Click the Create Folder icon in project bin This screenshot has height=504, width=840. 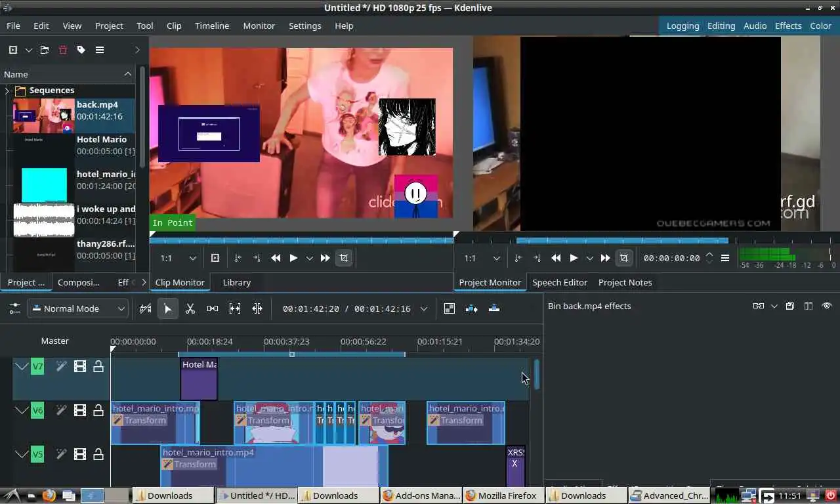point(45,50)
